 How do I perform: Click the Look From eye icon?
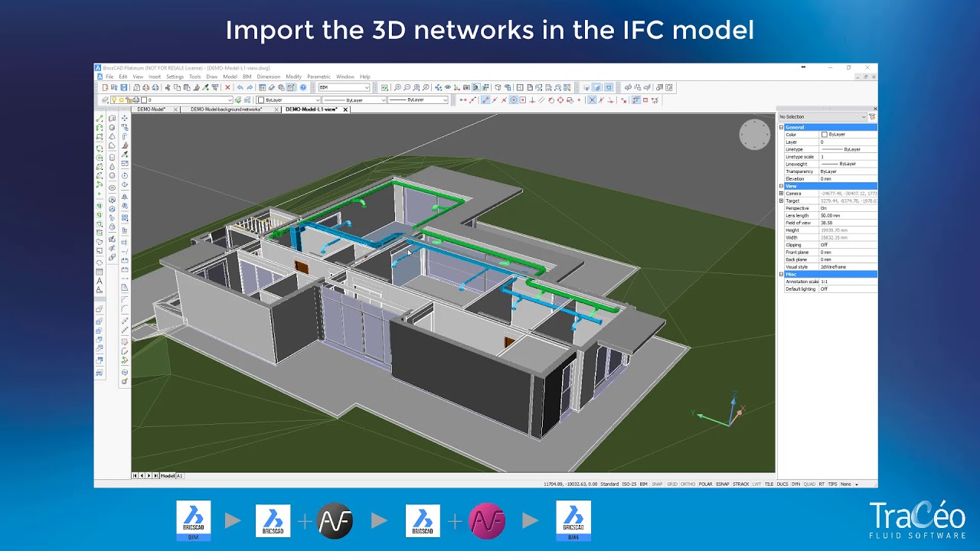(x=448, y=87)
